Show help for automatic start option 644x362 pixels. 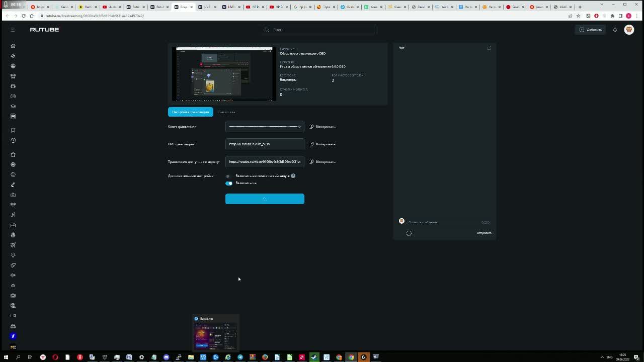coord(293,175)
